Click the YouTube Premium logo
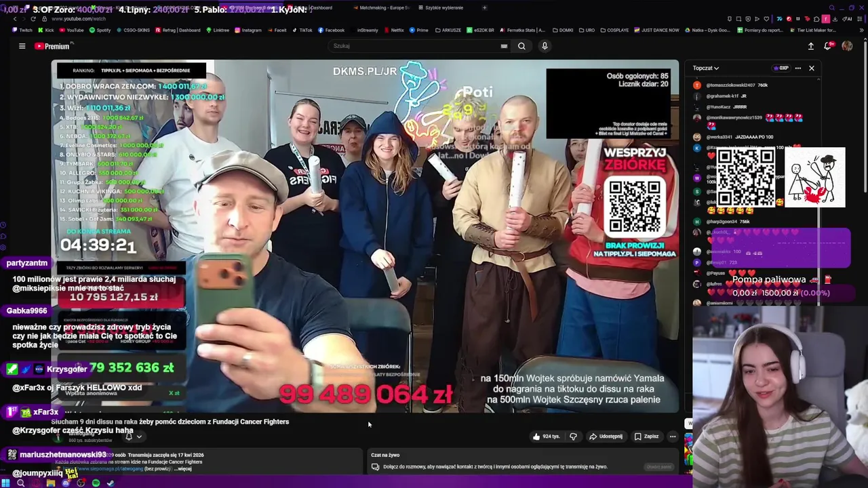 pyautogui.click(x=53, y=46)
